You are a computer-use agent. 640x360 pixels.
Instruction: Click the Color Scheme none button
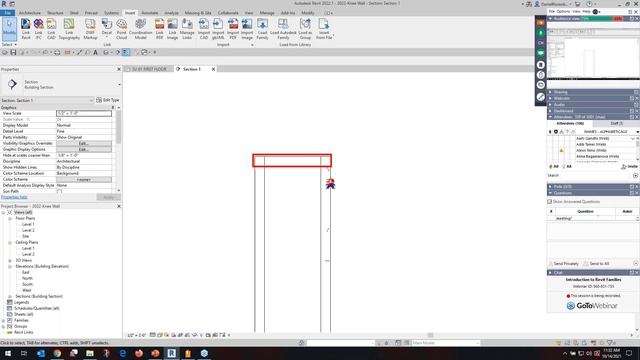pyautogui.click(x=84, y=180)
